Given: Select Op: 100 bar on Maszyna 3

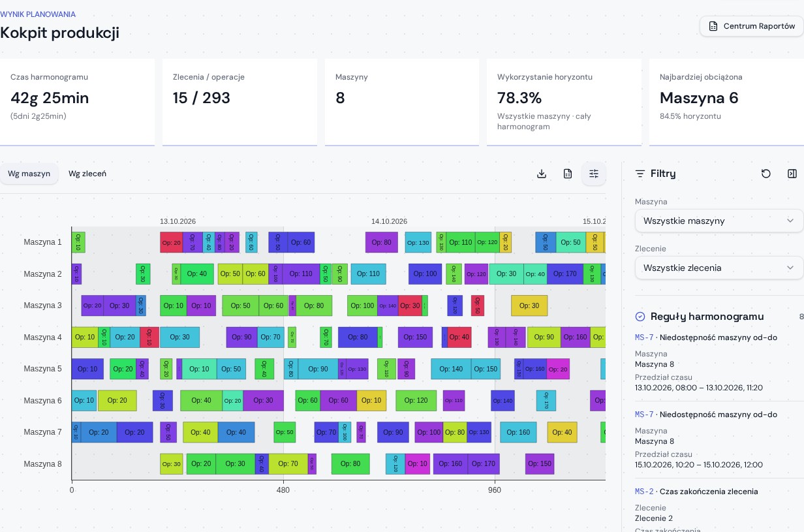Looking at the screenshot, I should [362, 305].
